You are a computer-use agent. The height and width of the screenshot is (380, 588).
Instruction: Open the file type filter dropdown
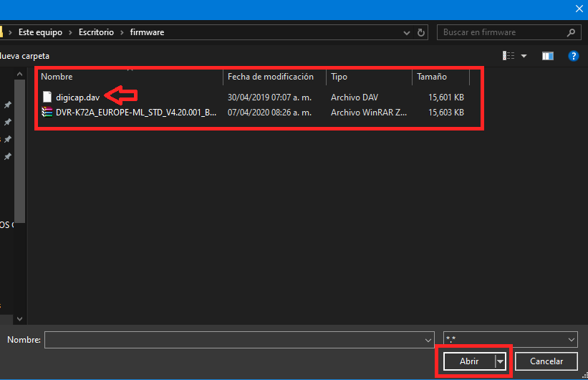tap(510, 340)
